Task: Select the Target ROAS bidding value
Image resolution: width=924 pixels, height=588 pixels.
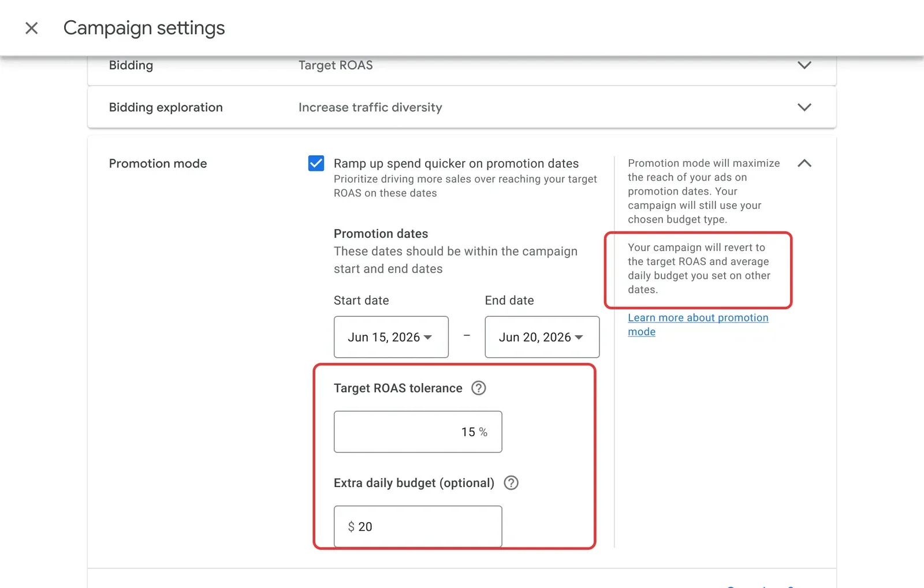Action: [336, 65]
